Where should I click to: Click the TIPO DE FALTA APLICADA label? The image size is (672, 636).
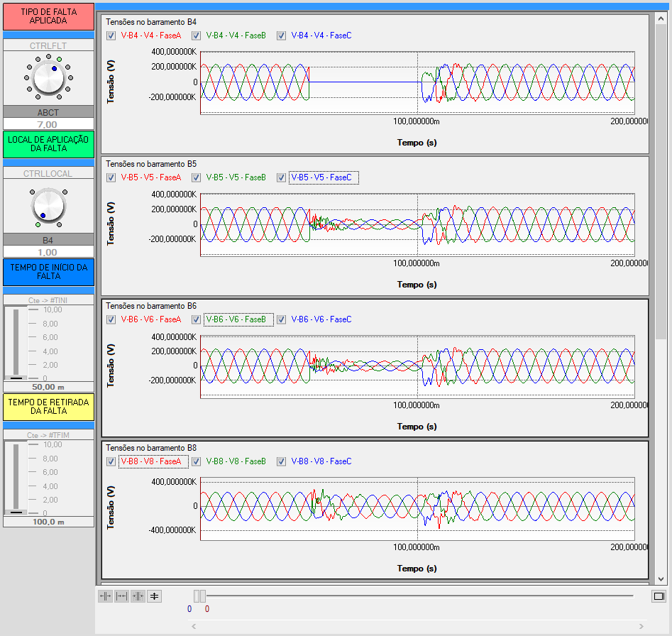(x=48, y=16)
